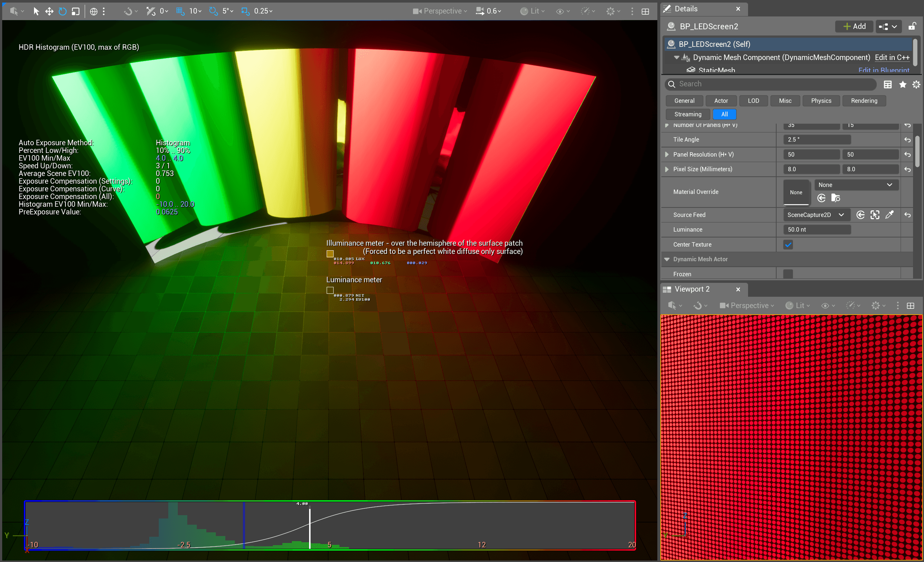The image size is (924, 562).
Task: Reset Tile Angle to default value
Action: pyautogui.click(x=908, y=139)
